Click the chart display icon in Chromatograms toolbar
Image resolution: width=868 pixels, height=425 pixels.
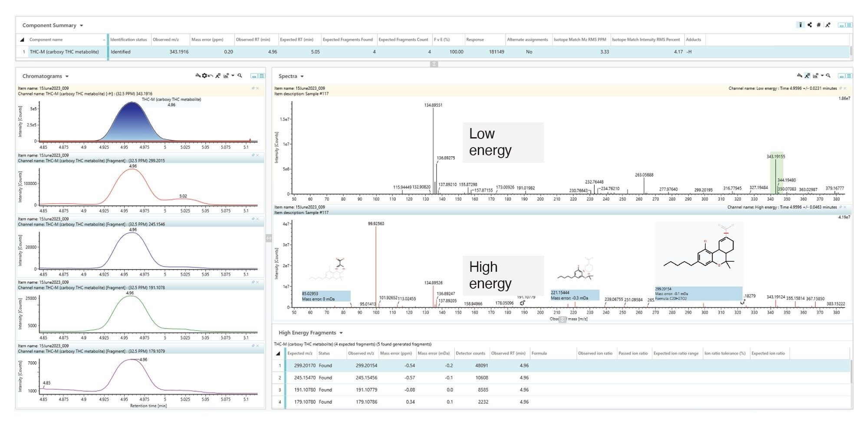pyautogui.click(x=226, y=76)
